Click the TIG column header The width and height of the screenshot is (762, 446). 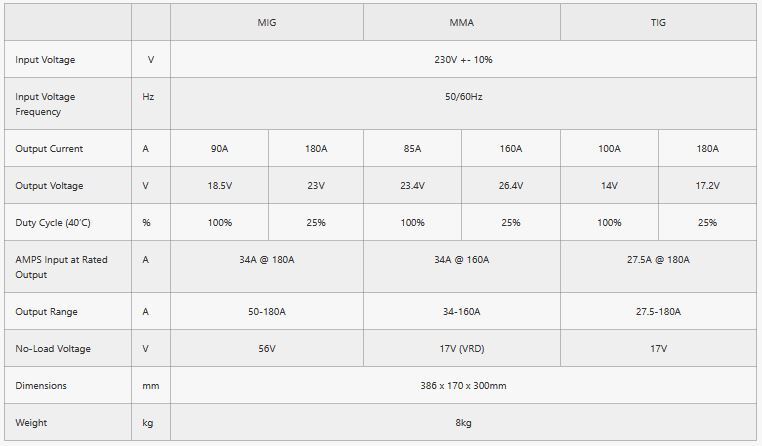click(x=658, y=22)
